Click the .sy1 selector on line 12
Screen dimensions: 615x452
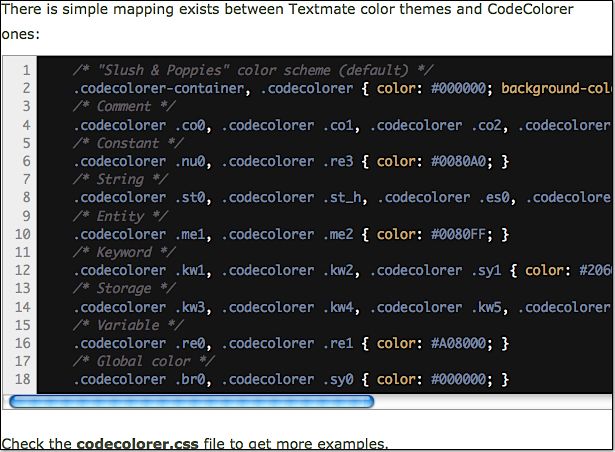(486, 270)
